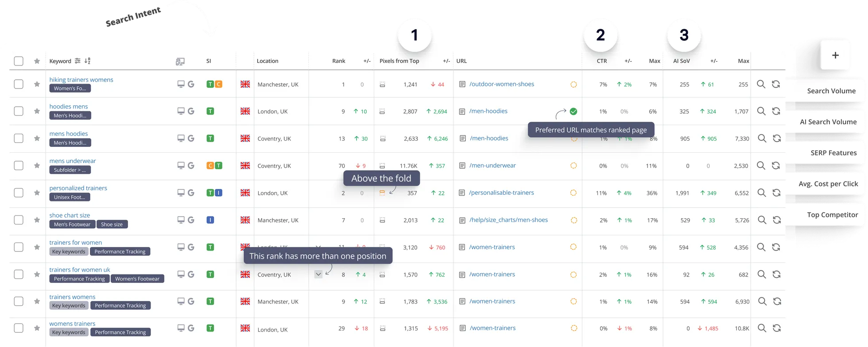Refresh the womens trainers row
868x347 pixels.
(x=777, y=328)
